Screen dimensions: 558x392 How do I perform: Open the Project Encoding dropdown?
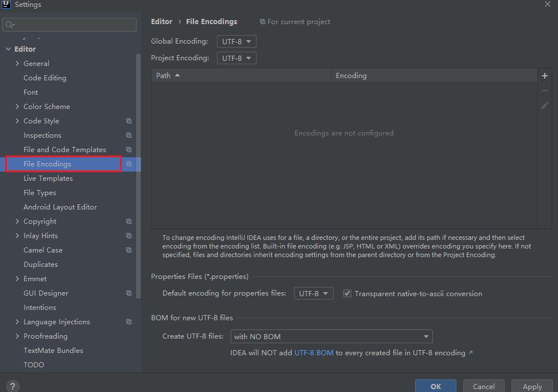point(237,58)
